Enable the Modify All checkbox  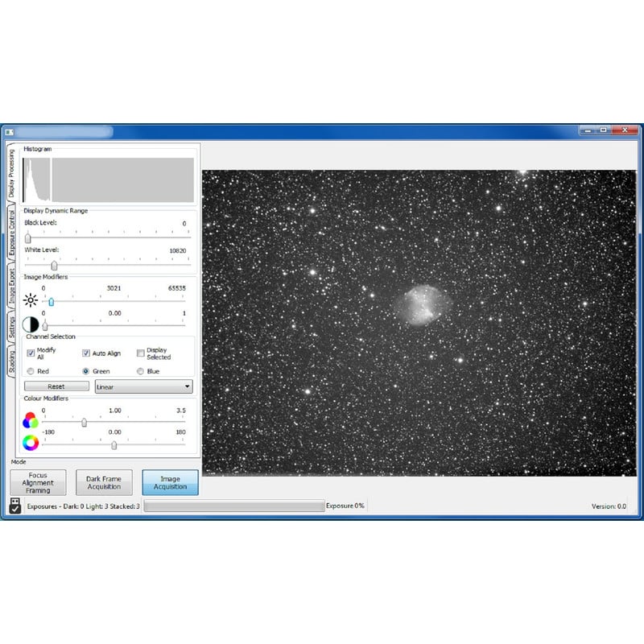[31, 353]
